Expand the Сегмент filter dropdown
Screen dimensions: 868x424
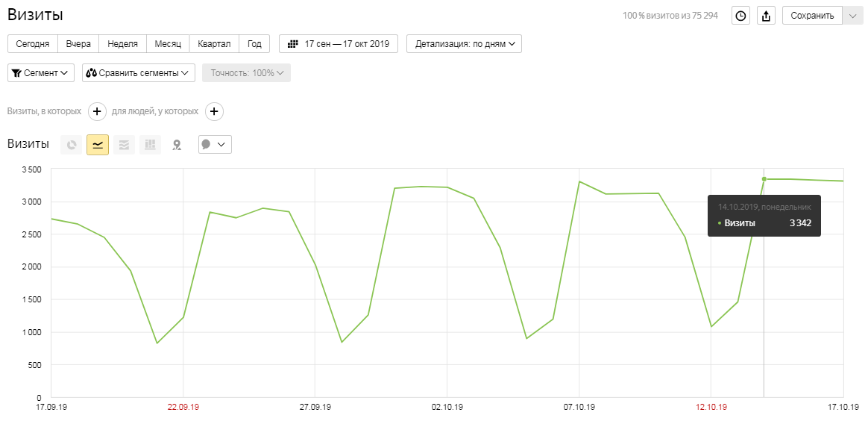[41, 72]
